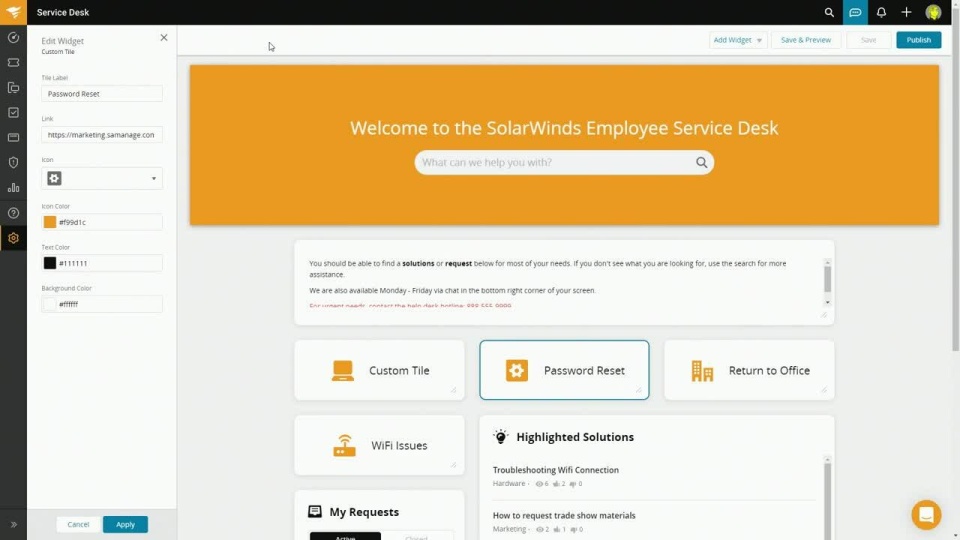The width and height of the screenshot is (960, 540).
Task: Click the My Requests list icon
Action: [315, 511]
